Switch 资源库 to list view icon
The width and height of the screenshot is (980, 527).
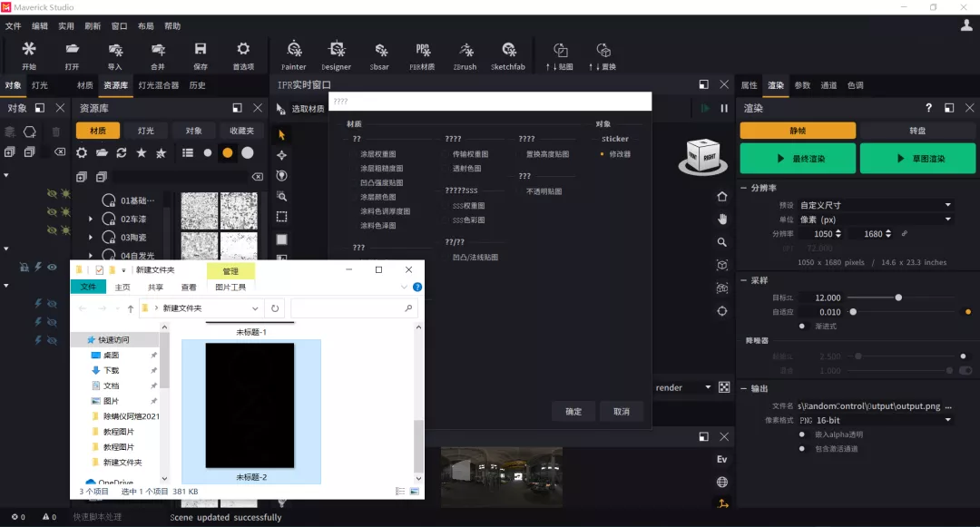(188, 152)
